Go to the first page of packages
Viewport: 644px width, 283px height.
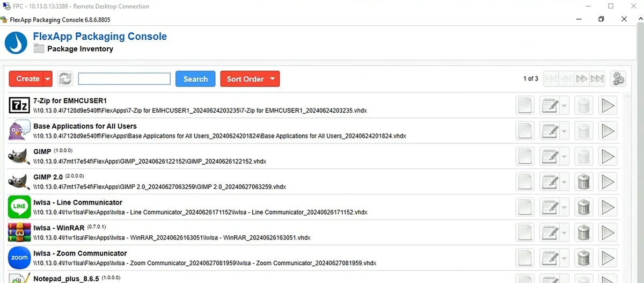551,79
